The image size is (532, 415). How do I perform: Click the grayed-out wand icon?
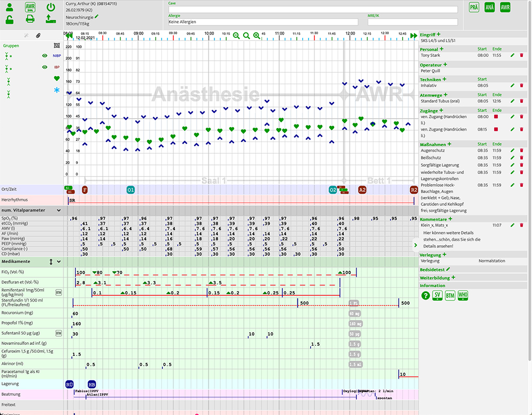click(x=27, y=35)
